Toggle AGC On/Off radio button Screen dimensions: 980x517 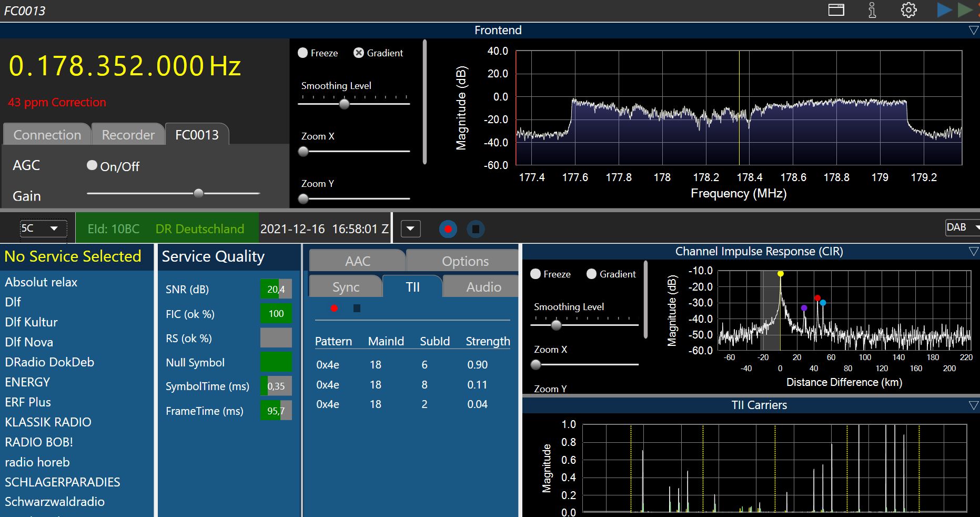point(92,166)
